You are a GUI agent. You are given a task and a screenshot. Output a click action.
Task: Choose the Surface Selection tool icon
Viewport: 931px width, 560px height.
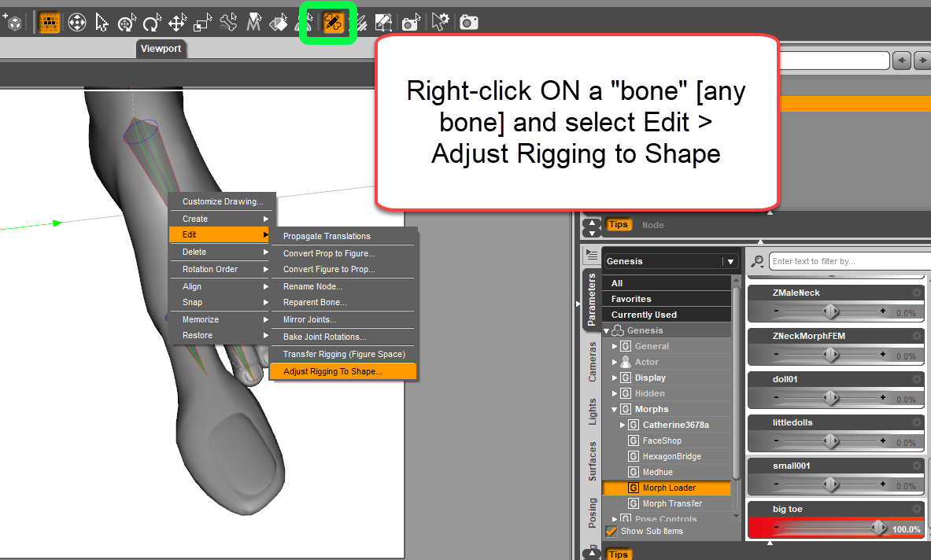point(279,23)
